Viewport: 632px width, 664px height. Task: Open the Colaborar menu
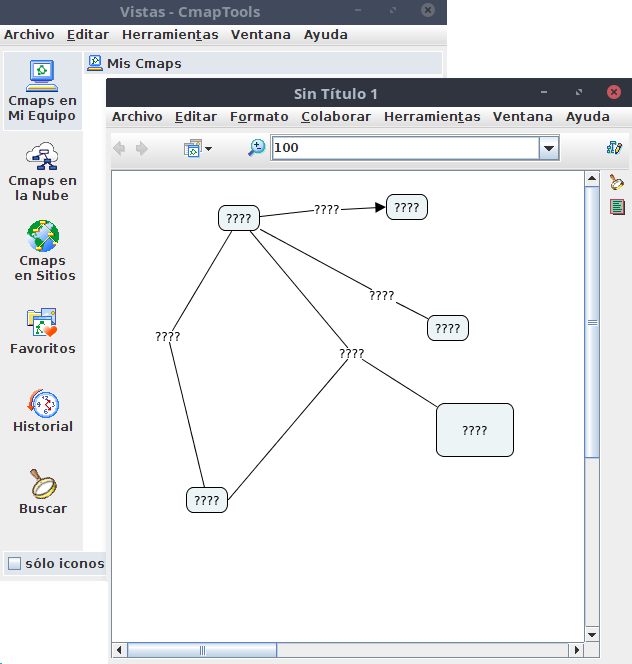(335, 117)
